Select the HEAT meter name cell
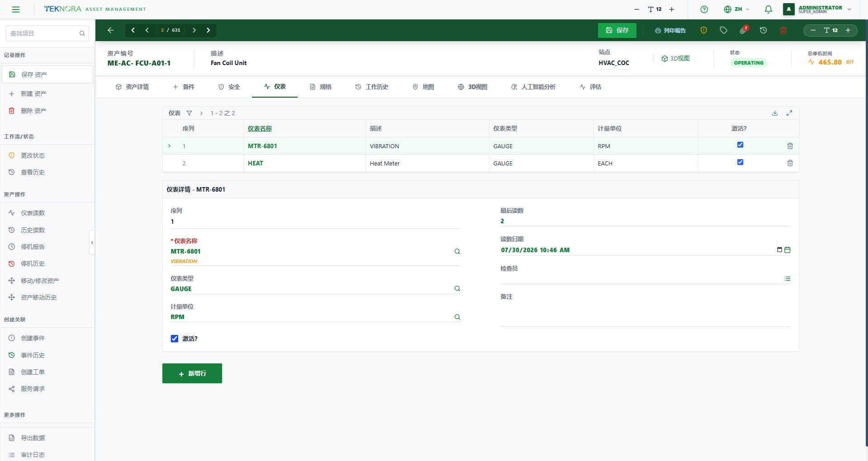 [304, 163]
